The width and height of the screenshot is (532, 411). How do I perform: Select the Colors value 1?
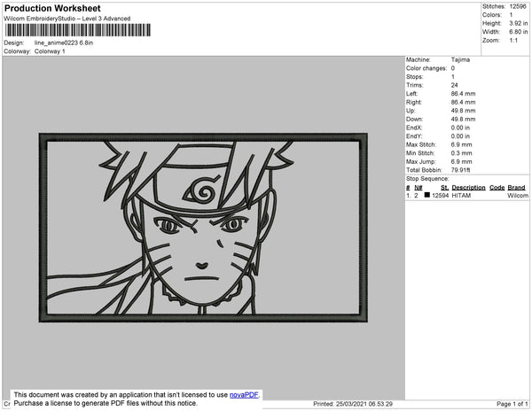511,15
